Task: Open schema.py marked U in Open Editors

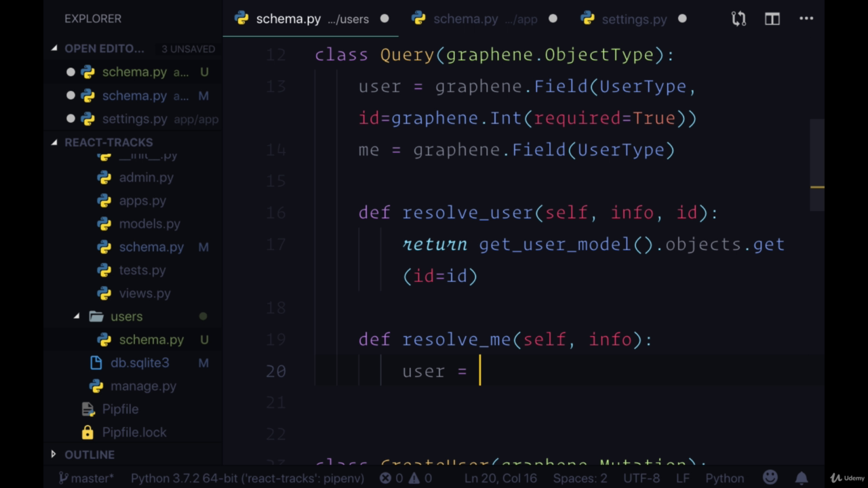Action: (134, 72)
